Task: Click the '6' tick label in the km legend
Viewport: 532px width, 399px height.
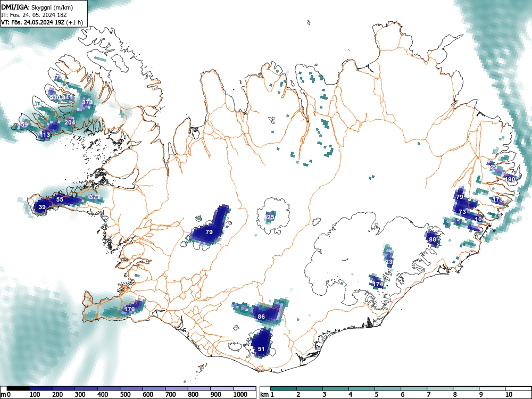Action: (403, 395)
